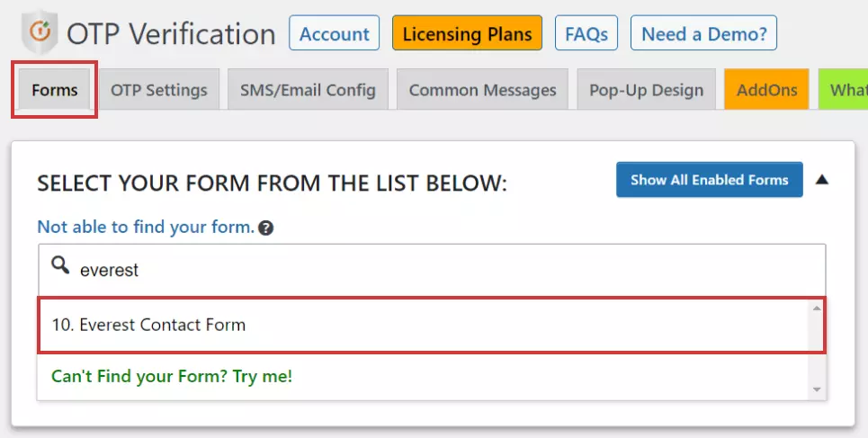868x438 pixels.
Task: Click Need a Demo? button
Action: coord(703,34)
